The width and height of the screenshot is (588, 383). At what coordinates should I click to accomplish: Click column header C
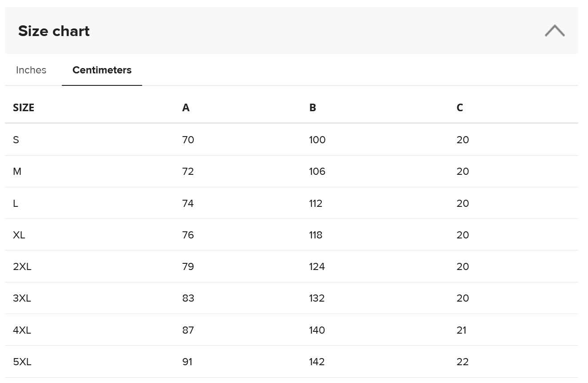click(460, 108)
